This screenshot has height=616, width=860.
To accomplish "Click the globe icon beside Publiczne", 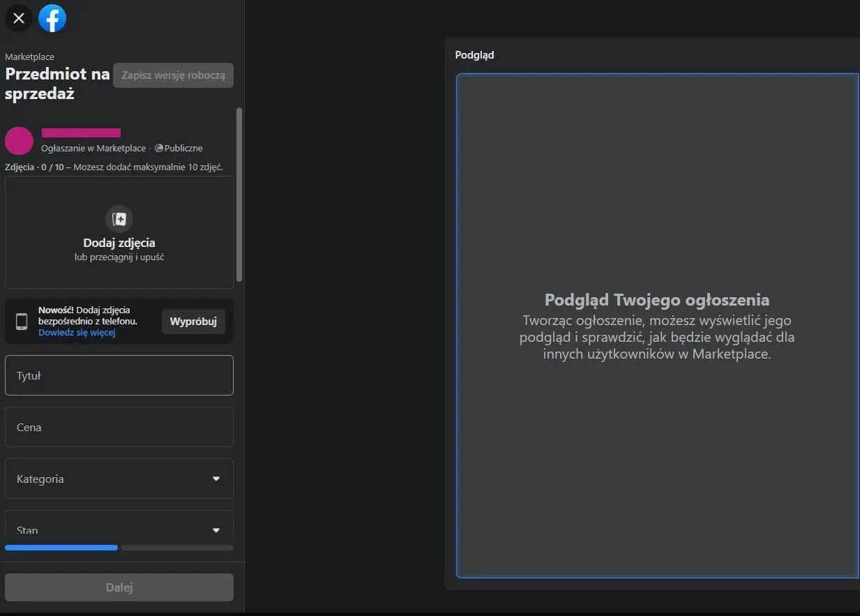I will point(159,148).
